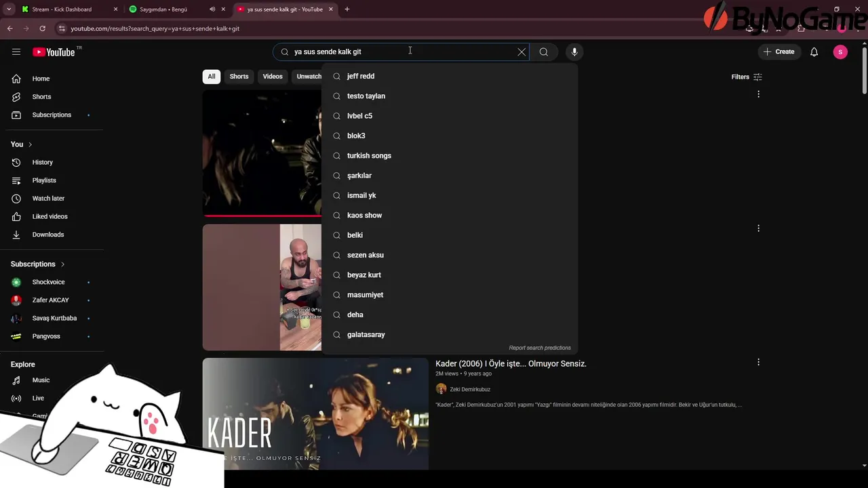Select the Shorts filter chip

click(239, 77)
